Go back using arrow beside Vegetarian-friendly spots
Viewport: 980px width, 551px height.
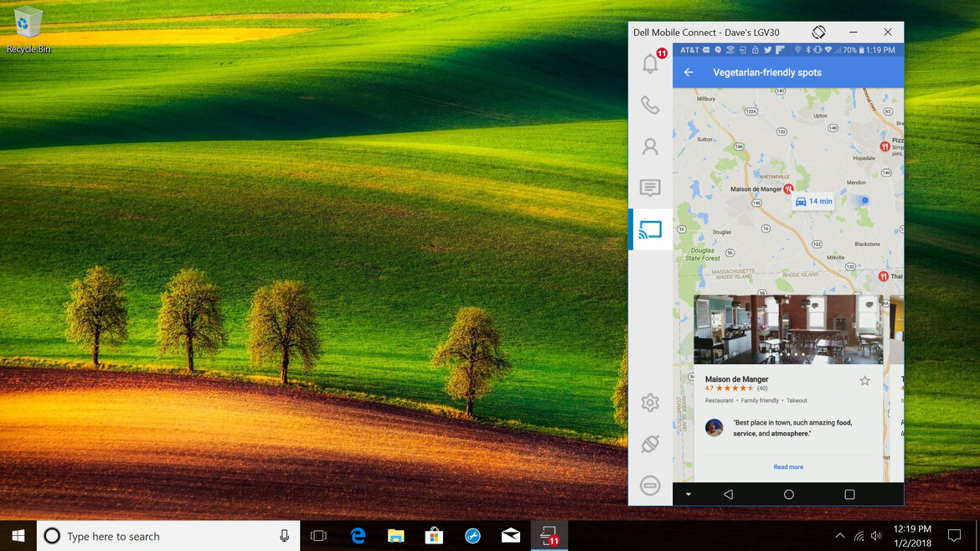tap(689, 73)
